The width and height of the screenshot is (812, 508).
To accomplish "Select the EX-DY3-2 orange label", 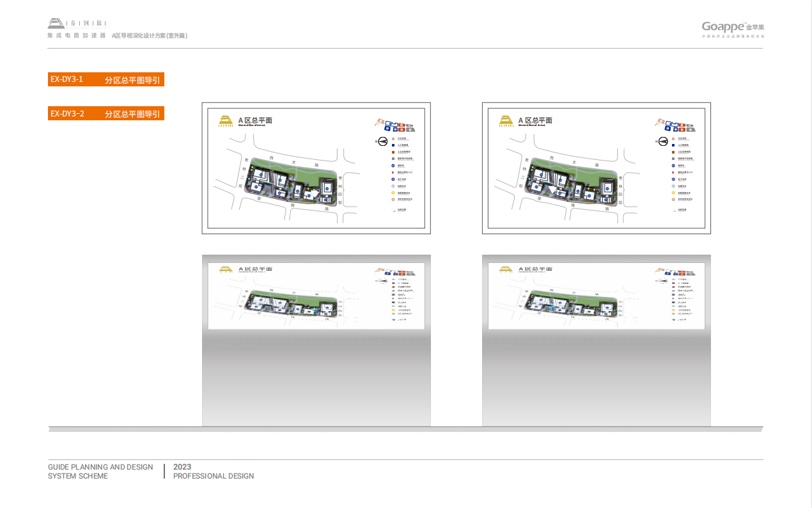I will coord(106,114).
